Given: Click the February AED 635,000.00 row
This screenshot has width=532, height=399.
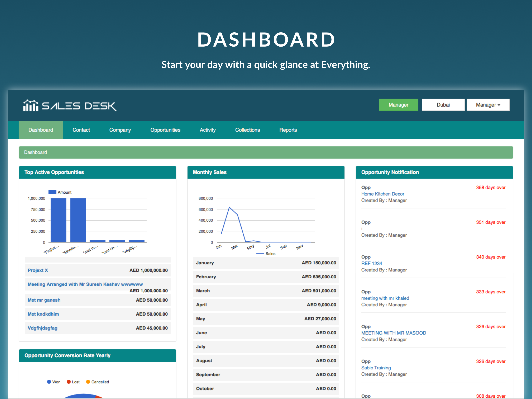Looking at the screenshot, I should pos(266,277).
